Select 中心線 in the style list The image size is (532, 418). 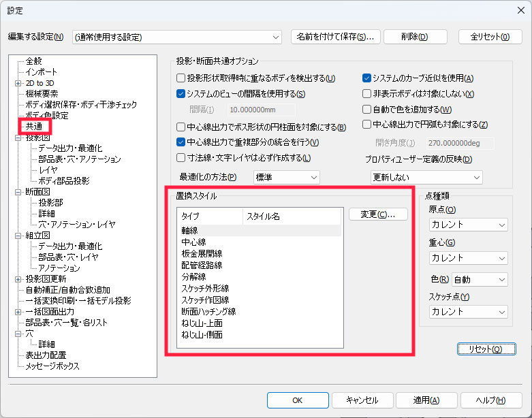coord(193,242)
